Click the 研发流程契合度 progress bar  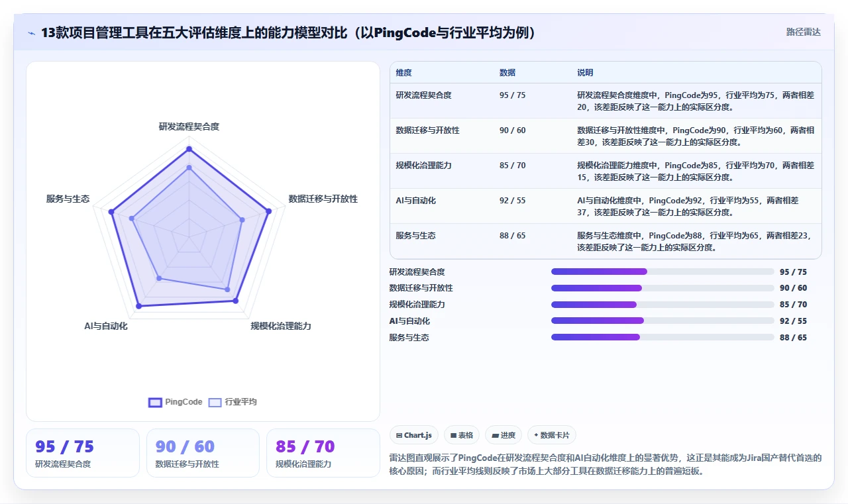tap(662, 272)
